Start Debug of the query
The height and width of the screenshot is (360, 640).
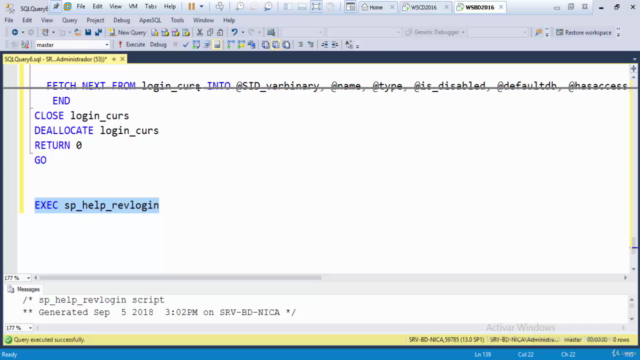click(158, 45)
